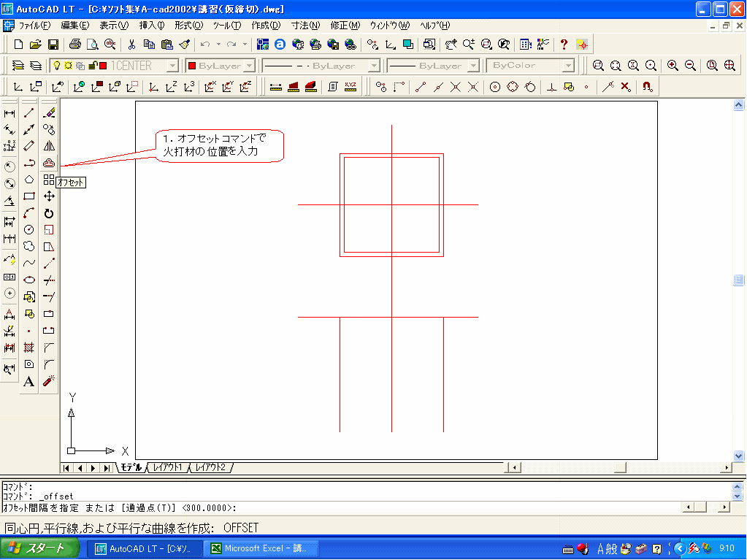Viewport: 747px width, 560px height.
Task: Activate the Rotate tool
Action: click(x=49, y=213)
